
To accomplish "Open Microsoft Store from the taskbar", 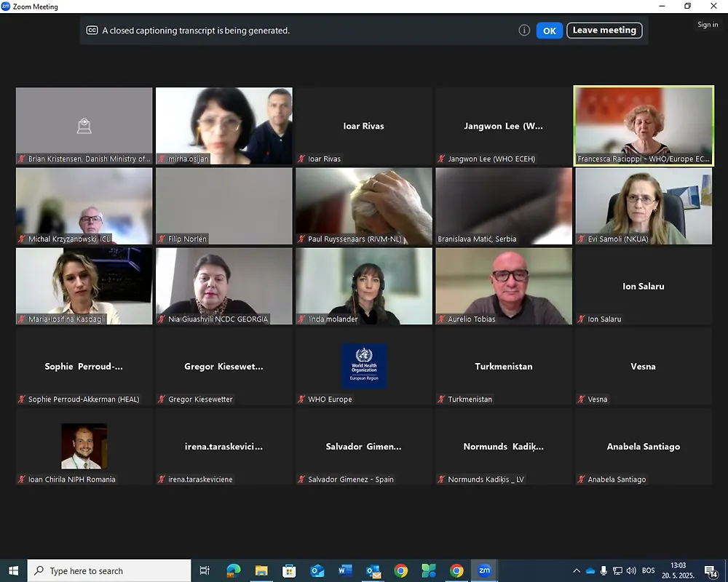I will tap(289, 570).
